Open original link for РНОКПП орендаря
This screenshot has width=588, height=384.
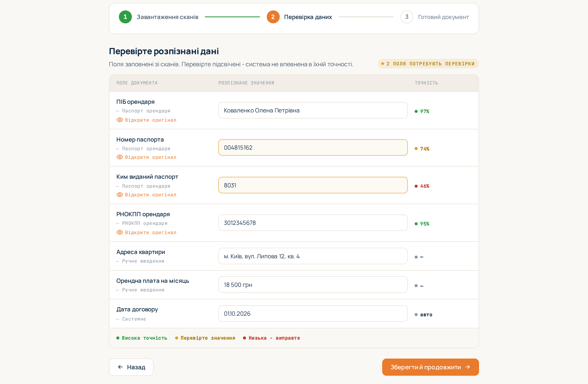click(146, 232)
